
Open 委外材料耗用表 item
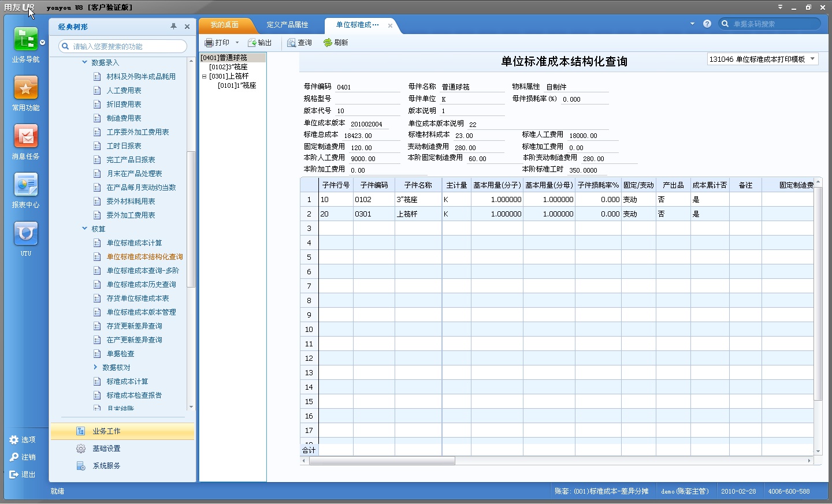pyautogui.click(x=131, y=201)
